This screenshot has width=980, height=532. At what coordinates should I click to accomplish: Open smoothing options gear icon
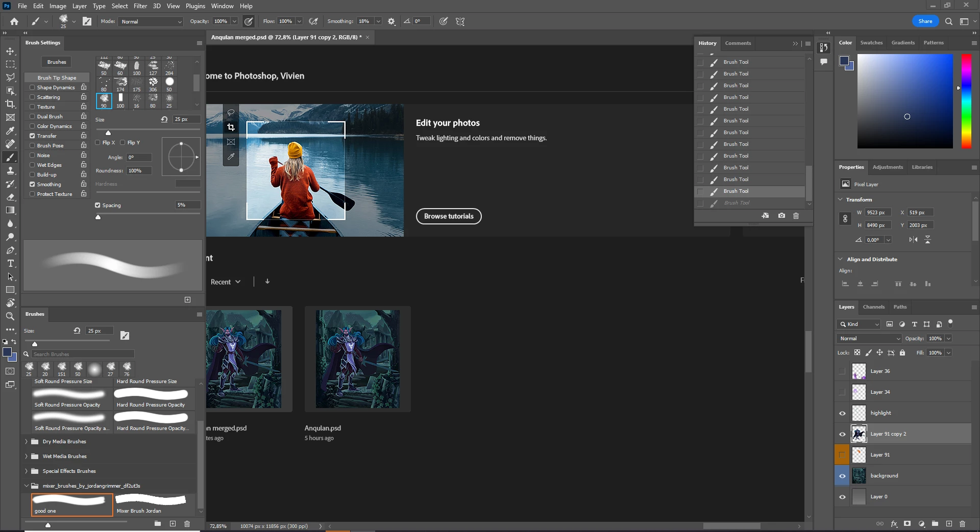coord(391,21)
